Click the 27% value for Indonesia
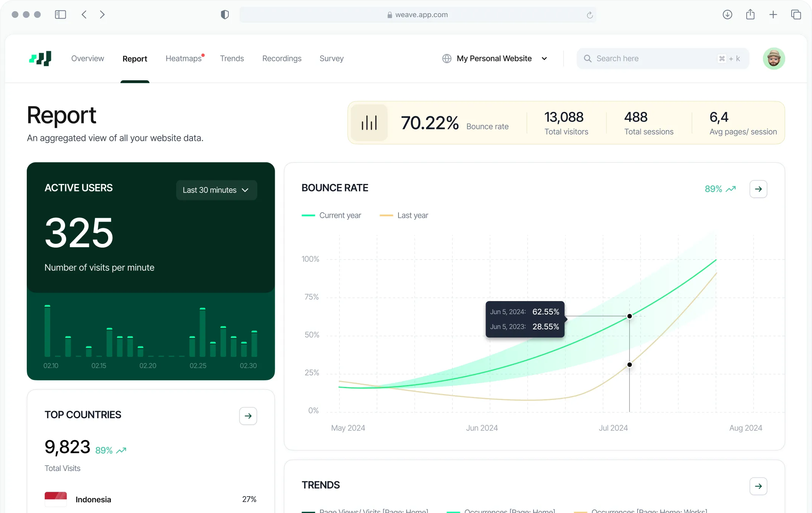 (249, 499)
